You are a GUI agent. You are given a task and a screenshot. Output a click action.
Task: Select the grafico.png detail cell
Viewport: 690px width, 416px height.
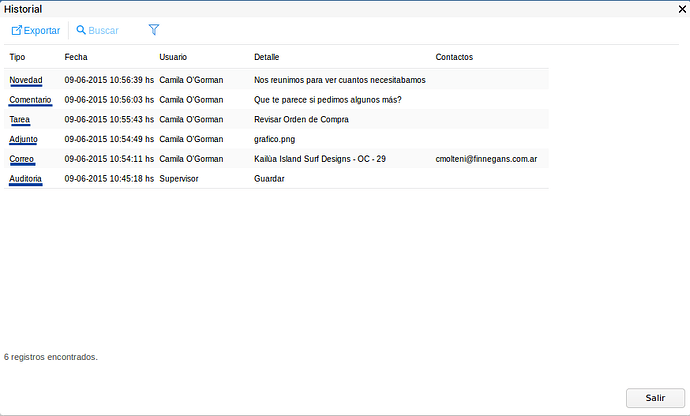[x=275, y=139]
